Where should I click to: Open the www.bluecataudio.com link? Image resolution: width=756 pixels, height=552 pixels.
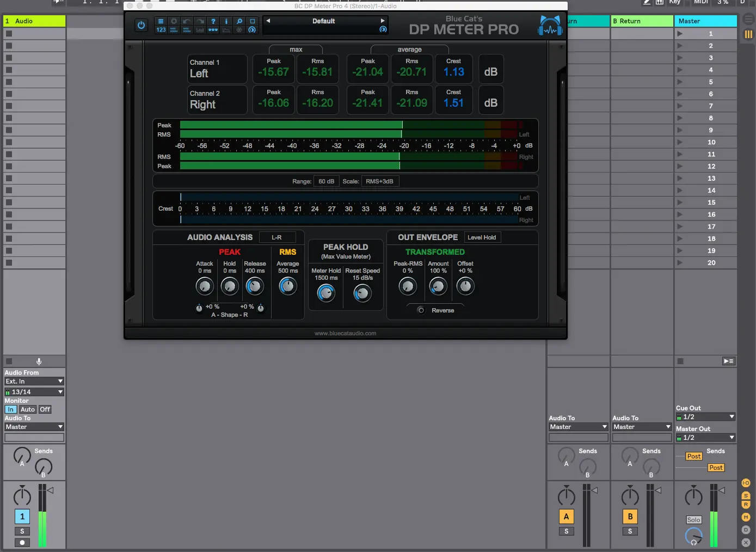coord(345,333)
